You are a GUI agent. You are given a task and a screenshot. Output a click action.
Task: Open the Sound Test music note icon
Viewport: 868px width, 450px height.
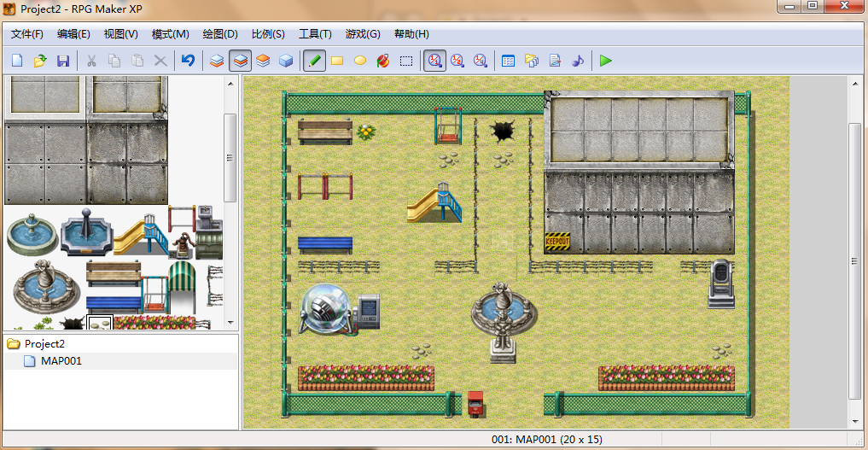tap(577, 61)
